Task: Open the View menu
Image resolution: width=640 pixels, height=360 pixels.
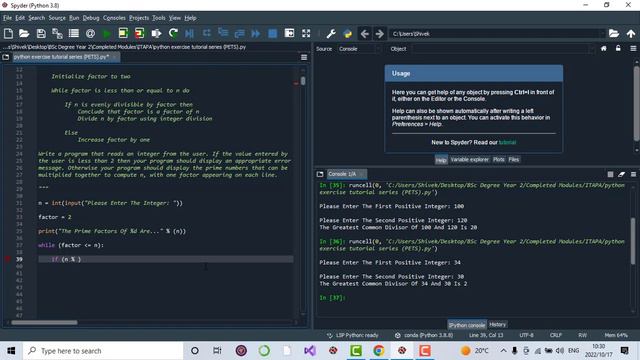Action: click(175, 18)
